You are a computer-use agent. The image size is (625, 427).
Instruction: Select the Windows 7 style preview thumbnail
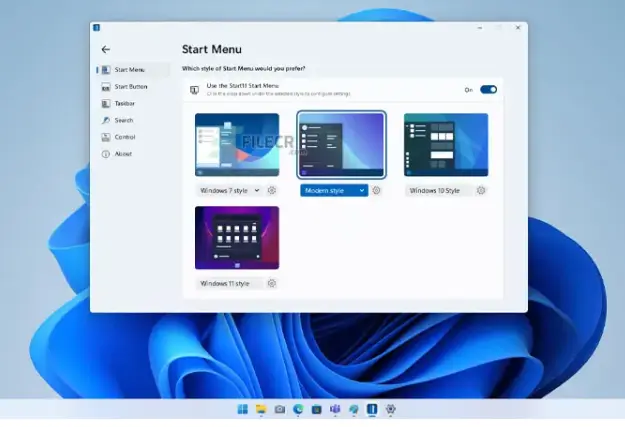pos(237,145)
